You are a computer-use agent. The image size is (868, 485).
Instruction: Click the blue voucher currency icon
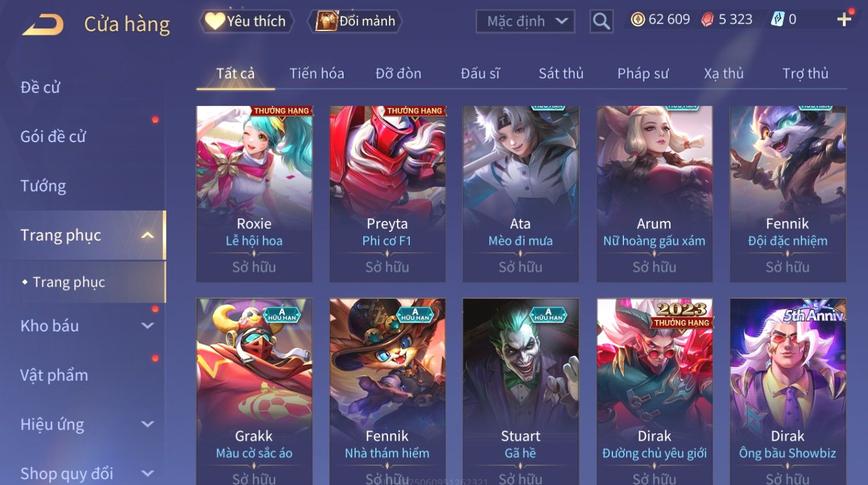pyautogui.click(x=778, y=20)
